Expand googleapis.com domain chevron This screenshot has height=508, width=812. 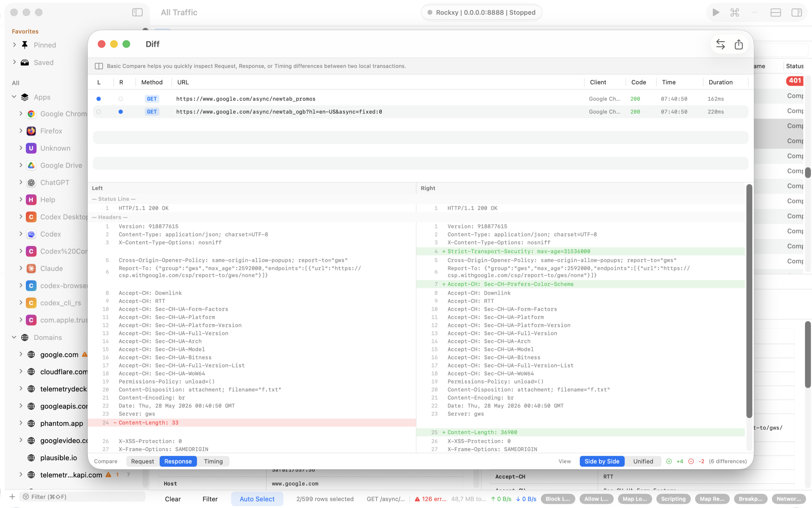21,406
